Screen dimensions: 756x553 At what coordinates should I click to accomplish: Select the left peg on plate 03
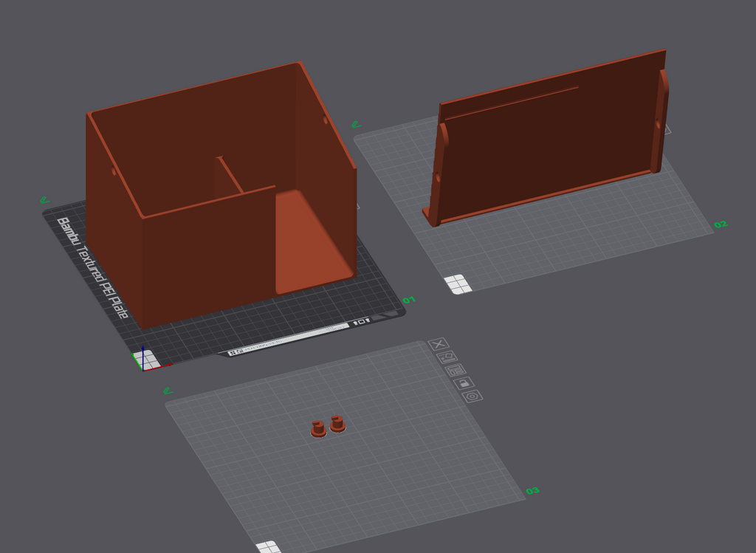(x=318, y=429)
